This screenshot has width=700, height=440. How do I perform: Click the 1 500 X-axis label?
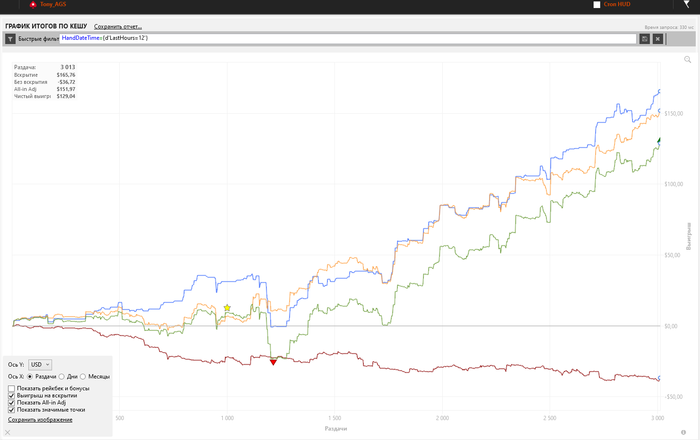(335, 418)
